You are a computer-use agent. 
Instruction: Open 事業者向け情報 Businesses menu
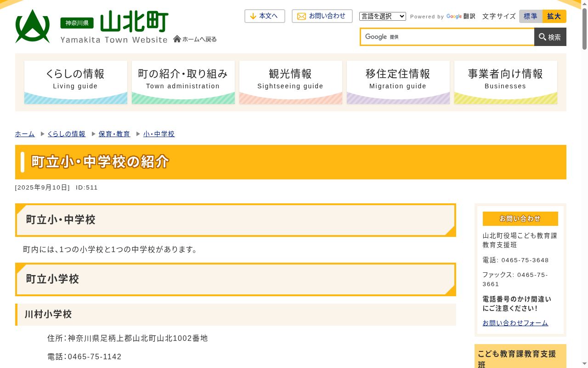(x=506, y=82)
